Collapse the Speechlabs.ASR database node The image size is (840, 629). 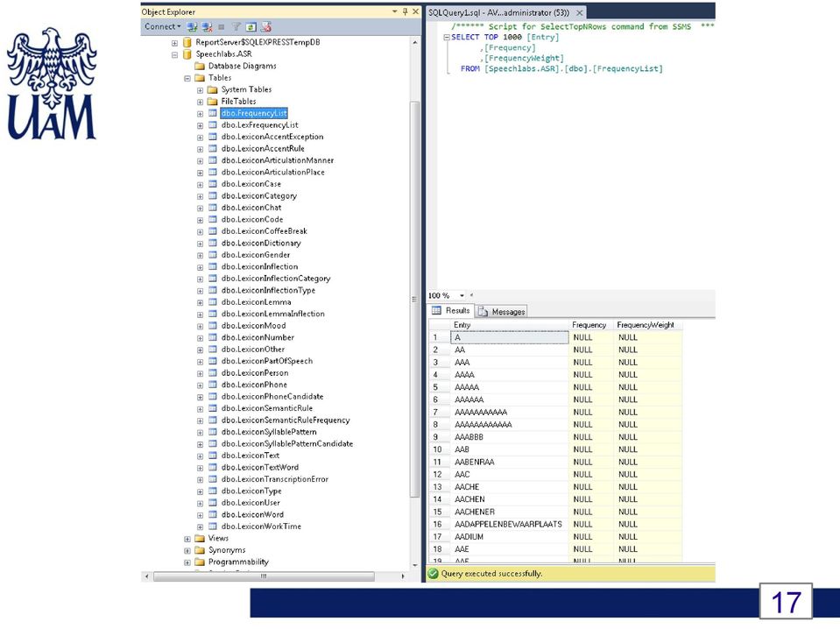click(x=174, y=54)
